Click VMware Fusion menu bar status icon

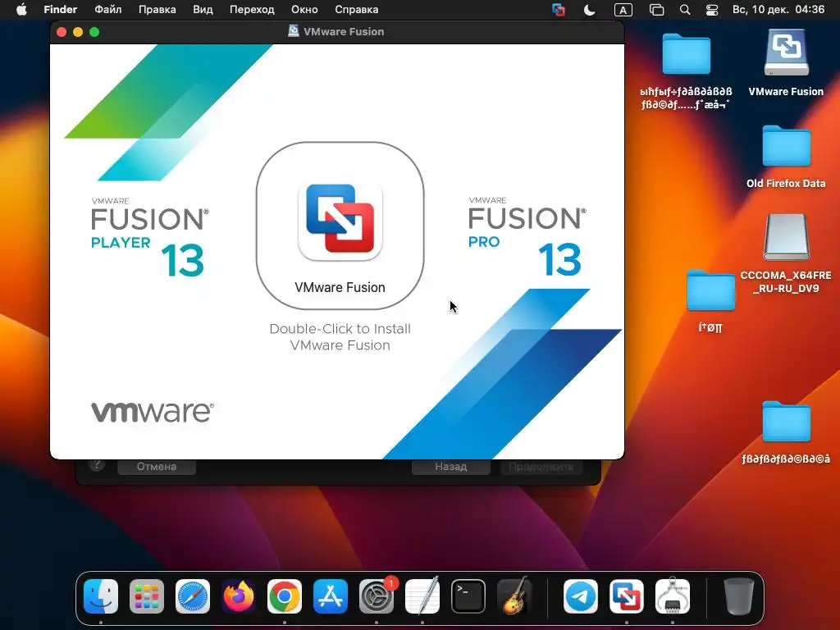(x=558, y=10)
